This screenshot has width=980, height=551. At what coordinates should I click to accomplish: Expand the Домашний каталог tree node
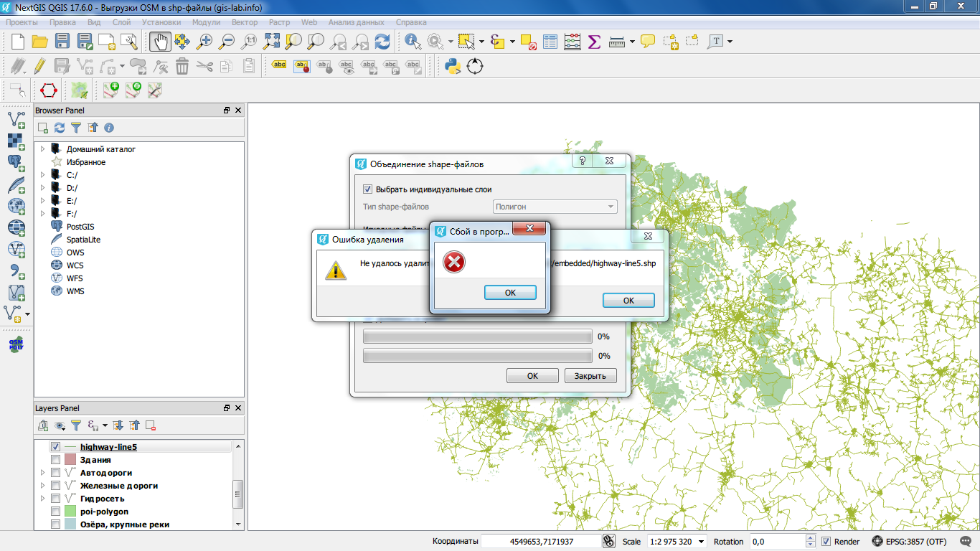click(42, 149)
